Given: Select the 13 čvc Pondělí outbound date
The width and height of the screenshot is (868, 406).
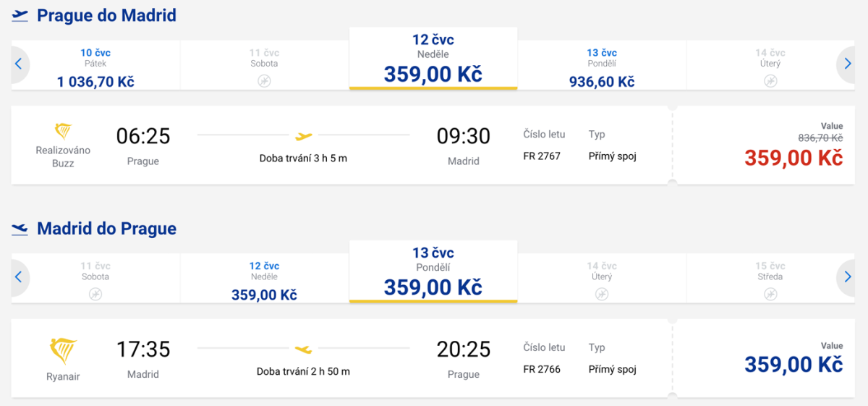Looking at the screenshot, I should pyautogui.click(x=602, y=67).
